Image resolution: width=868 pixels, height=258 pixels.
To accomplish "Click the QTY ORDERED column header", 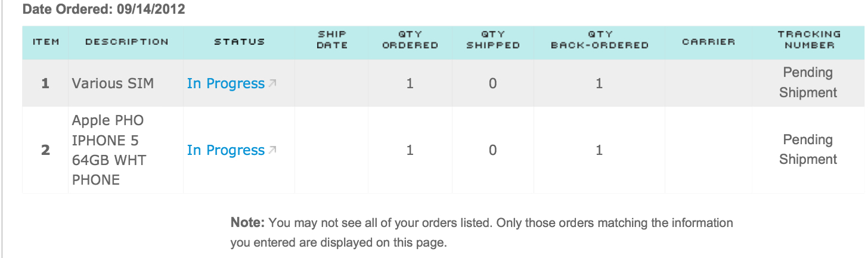I will coord(410,39).
